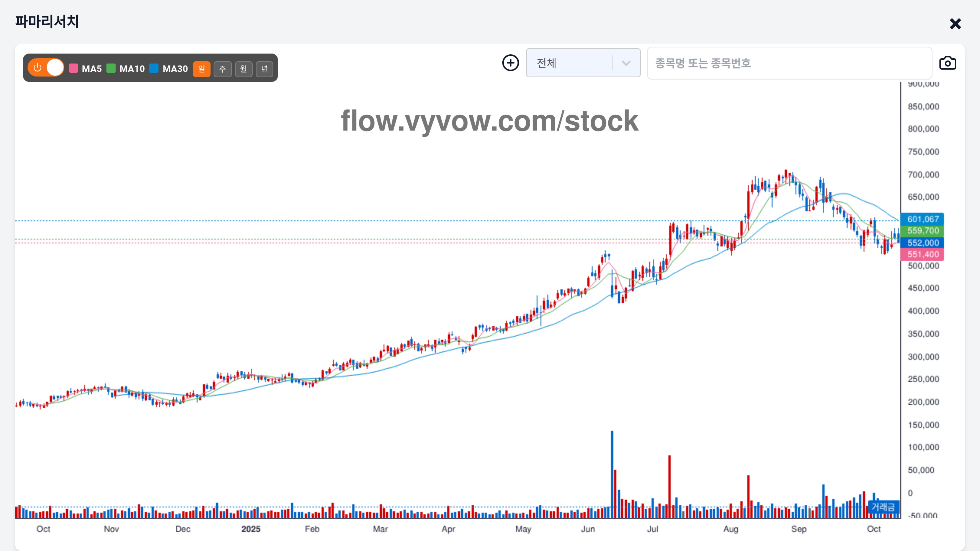The width and height of the screenshot is (980, 551).
Task: Click the MA10 price tag 559,700
Action: [x=923, y=231]
